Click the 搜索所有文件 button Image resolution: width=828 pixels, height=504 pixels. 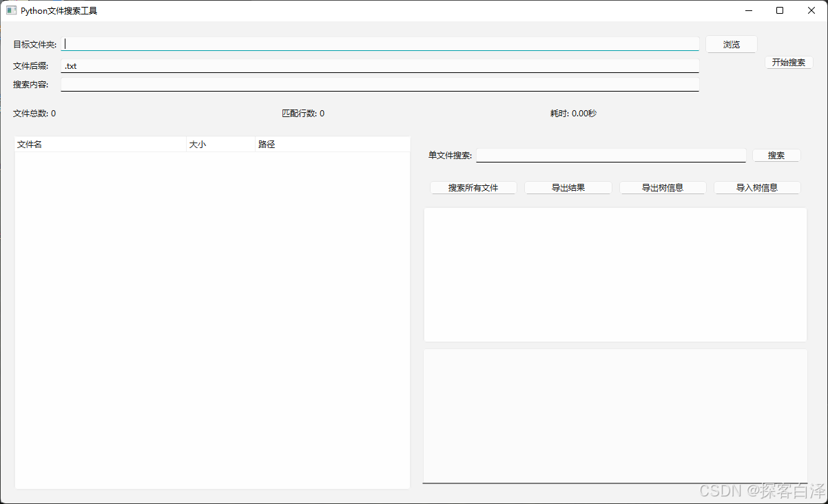pyautogui.click(x=473, y=187)
